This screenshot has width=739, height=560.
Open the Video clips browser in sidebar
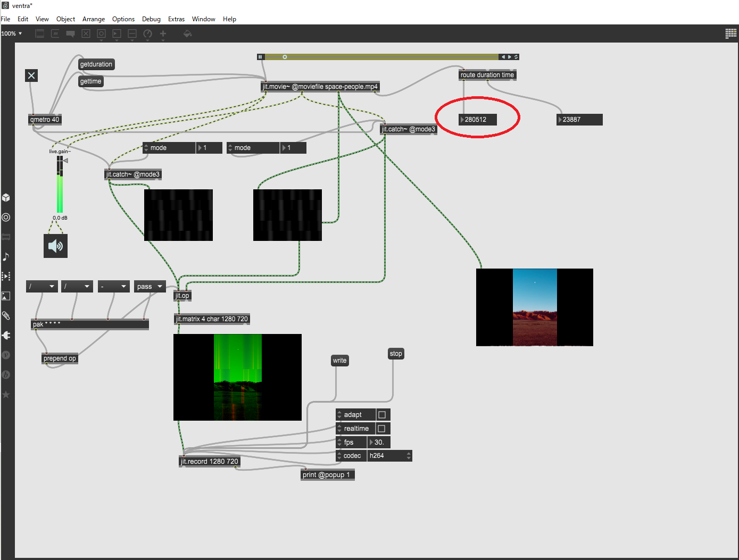[x=6, y=276]
